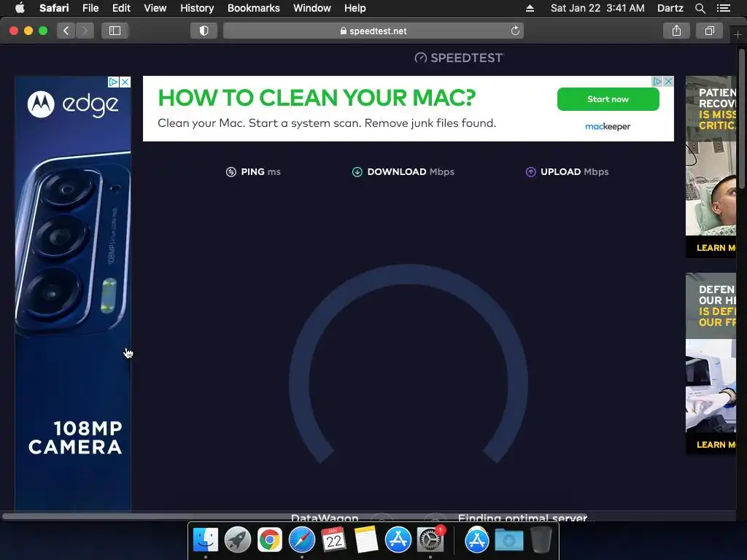Open AdChoices icon on the Motorola ad

113,82
